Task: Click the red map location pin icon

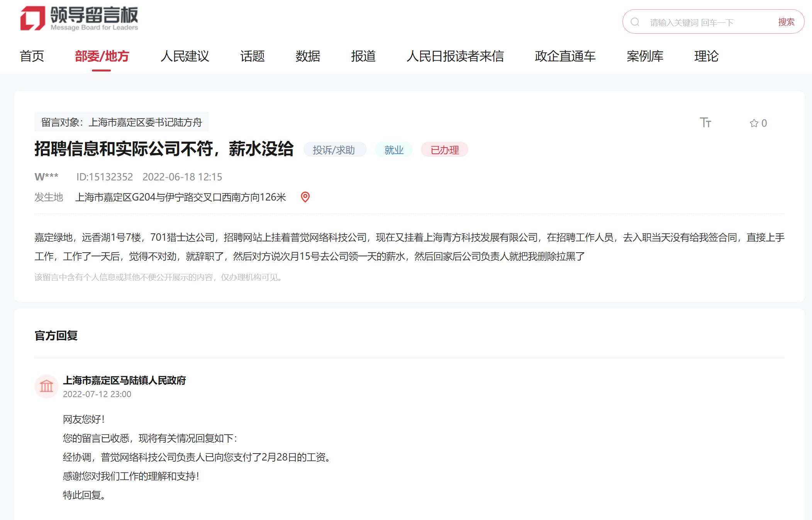Action: point(305,197)
